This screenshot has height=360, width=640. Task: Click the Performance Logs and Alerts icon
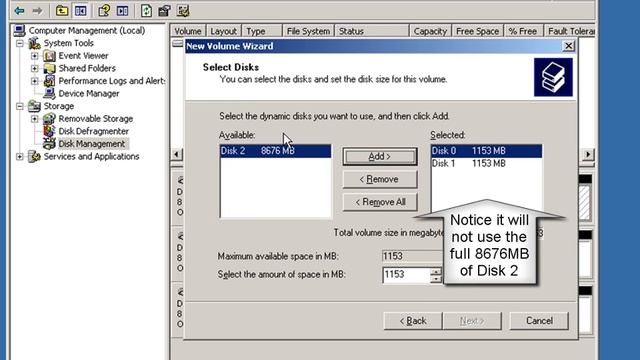coord(49,81)
